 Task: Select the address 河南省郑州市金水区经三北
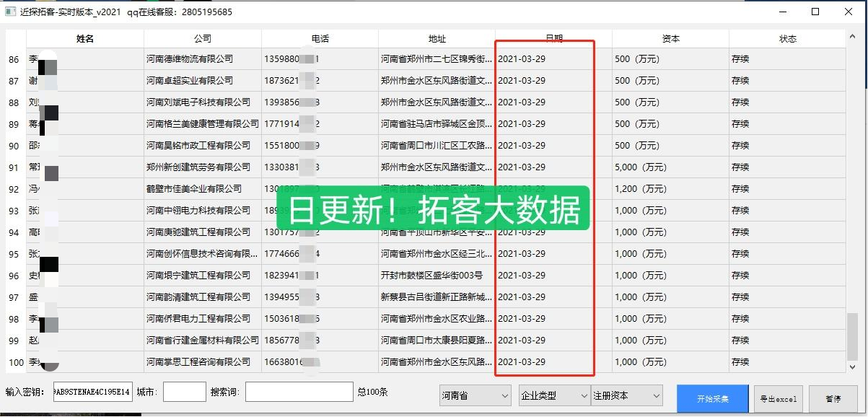point(437,254)
